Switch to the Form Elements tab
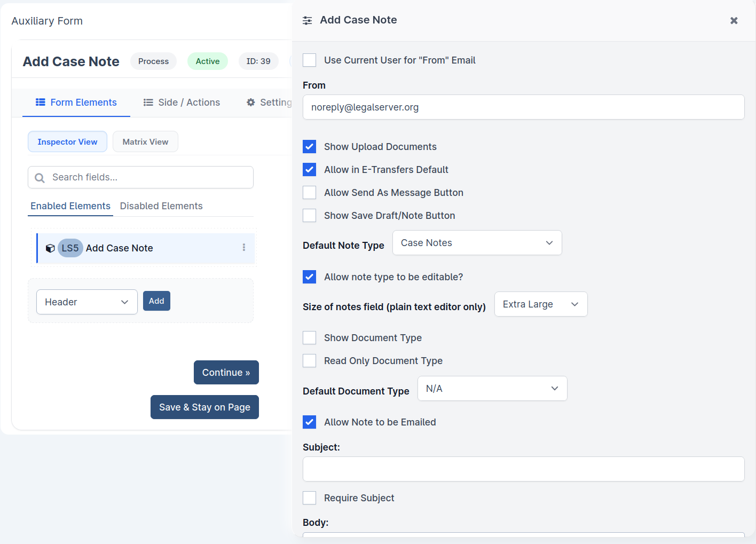Screen dimensions: 756x544 (76, 103)
